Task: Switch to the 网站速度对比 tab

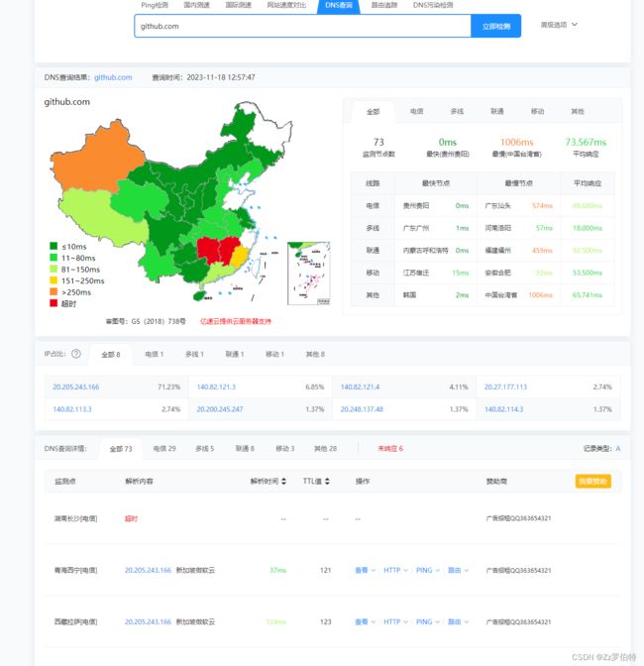Action: [286, 5]
